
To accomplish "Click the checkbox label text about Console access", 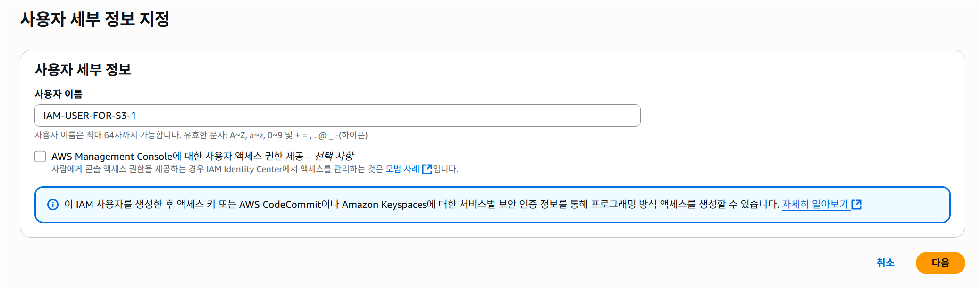I will coord(202,156).
